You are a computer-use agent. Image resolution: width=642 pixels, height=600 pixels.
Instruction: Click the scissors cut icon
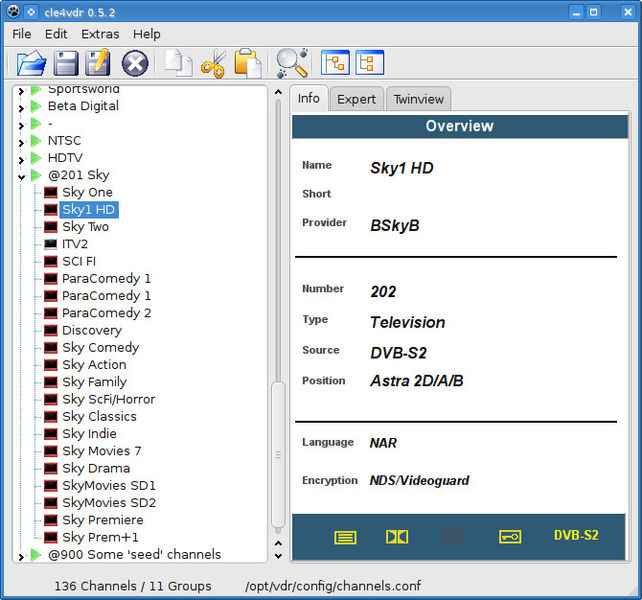click(x=213, y=64)
